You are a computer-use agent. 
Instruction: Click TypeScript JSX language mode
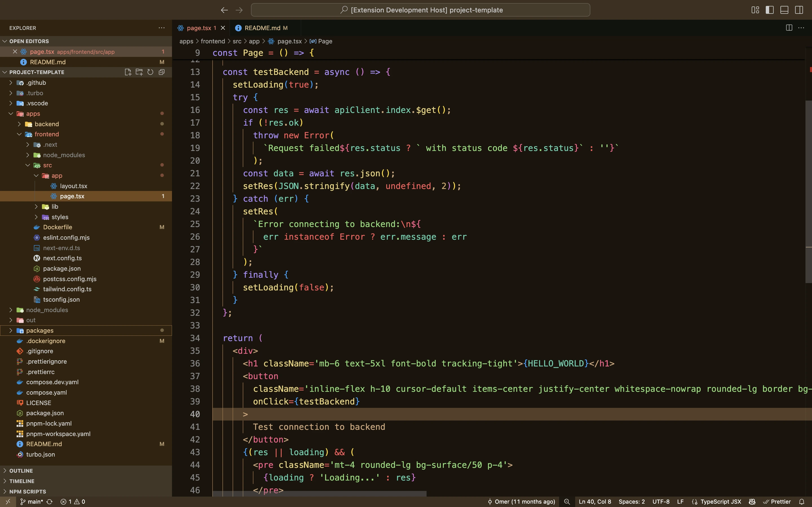click(720, 502)
